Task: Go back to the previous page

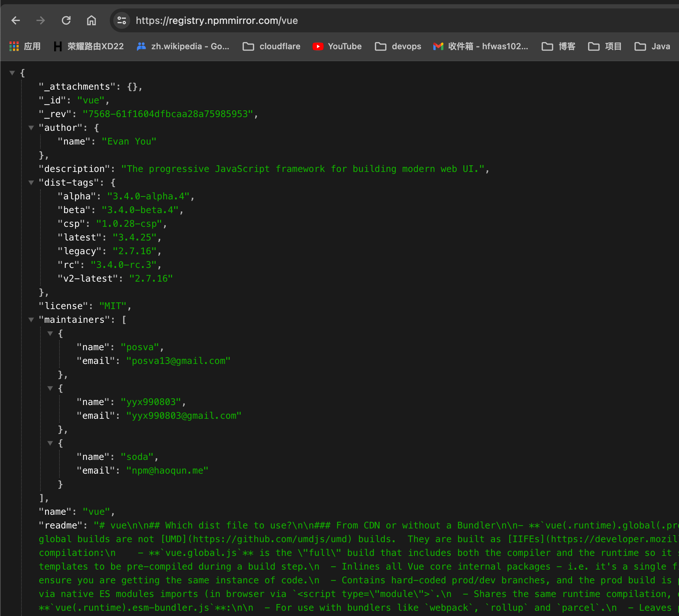Action: click(16, 20)
